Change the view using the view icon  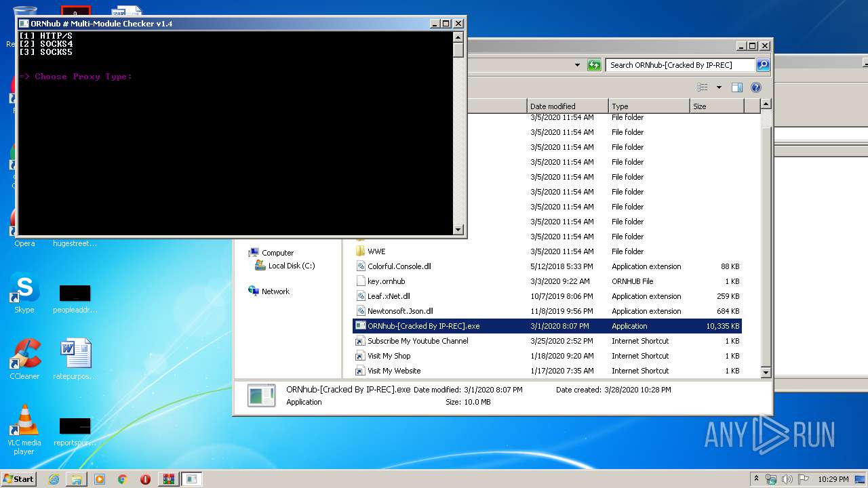(x=703, y=87)
